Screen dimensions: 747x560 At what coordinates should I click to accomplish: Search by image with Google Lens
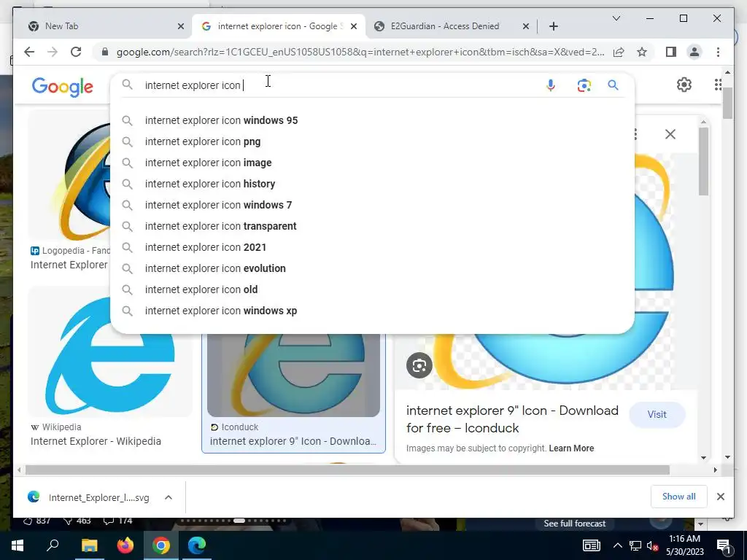tap(584, 85)
